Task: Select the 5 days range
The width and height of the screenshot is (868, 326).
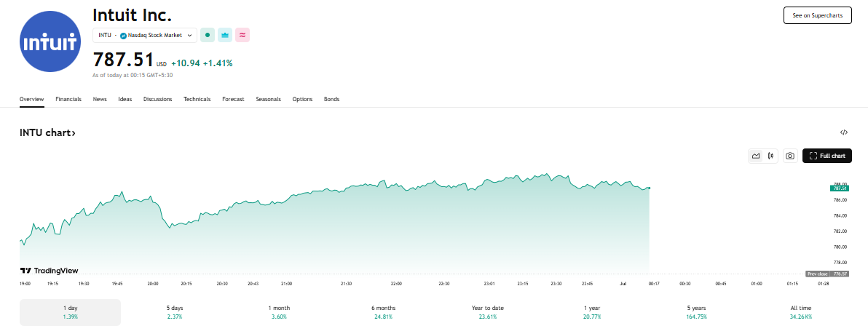Action: click(x=175, y=312)
